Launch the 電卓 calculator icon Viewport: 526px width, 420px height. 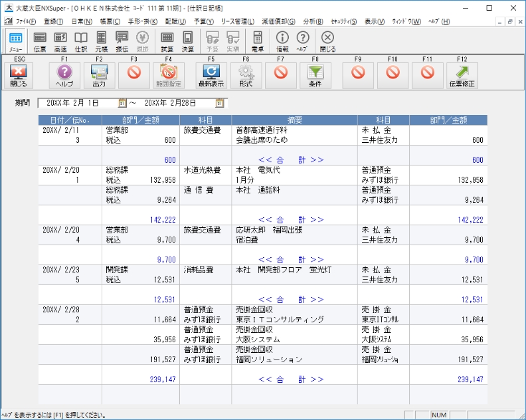(258, 42)
